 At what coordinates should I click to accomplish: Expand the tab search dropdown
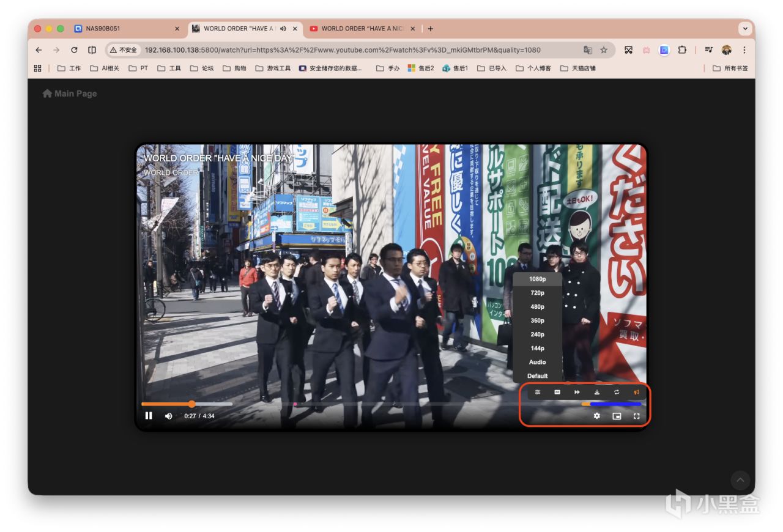745,29
